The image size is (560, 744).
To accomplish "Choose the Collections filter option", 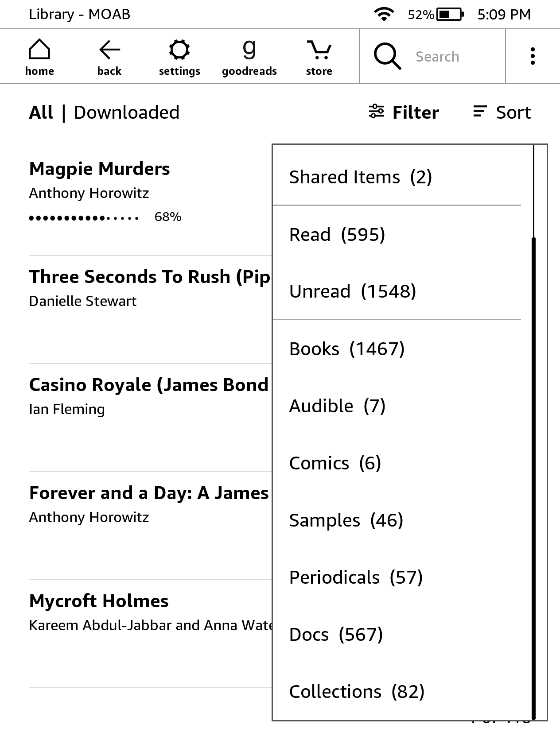I will coord(357,692).
